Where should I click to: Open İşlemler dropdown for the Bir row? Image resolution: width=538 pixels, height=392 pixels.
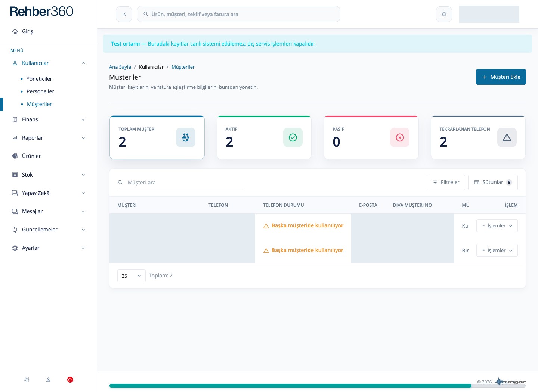click(x=497, y=250)
